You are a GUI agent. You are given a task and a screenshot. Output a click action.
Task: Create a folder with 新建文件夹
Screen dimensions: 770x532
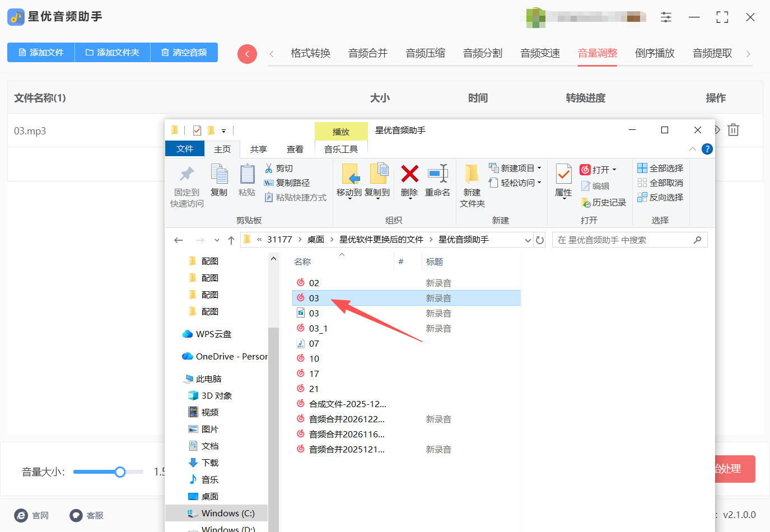(472, 186)
